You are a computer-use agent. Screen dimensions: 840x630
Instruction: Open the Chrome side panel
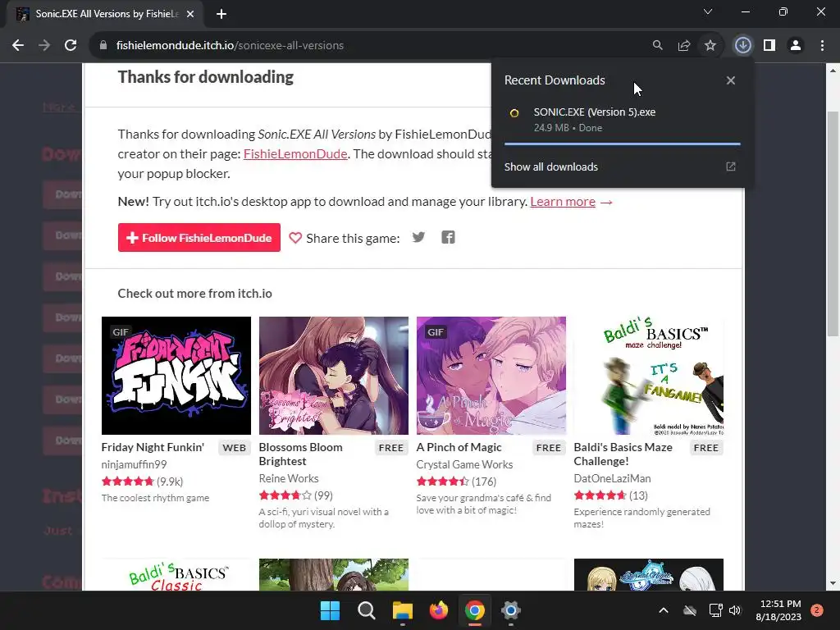pyautogui.click(x=769, y=46)
